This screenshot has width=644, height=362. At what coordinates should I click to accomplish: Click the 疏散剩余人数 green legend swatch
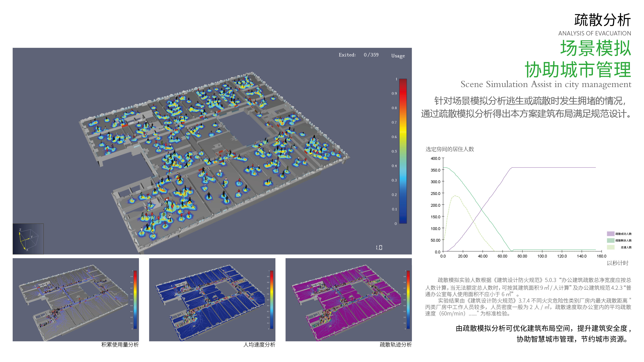pos(611,240)
